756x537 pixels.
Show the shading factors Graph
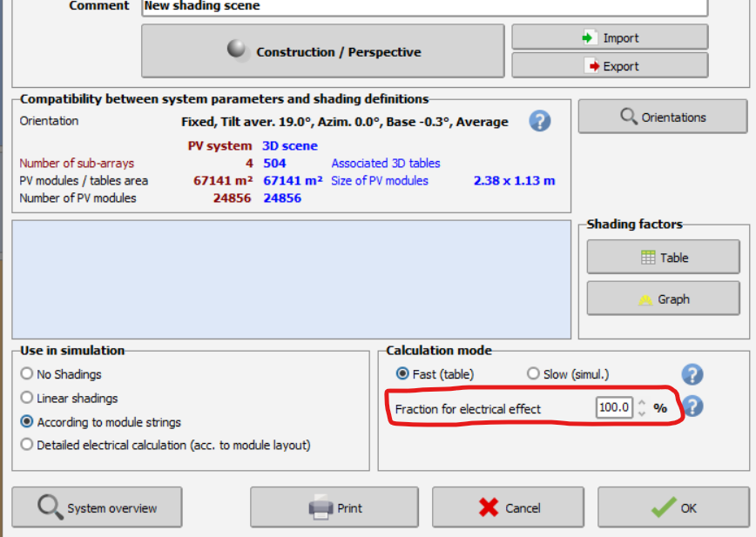tap(663, 299)
